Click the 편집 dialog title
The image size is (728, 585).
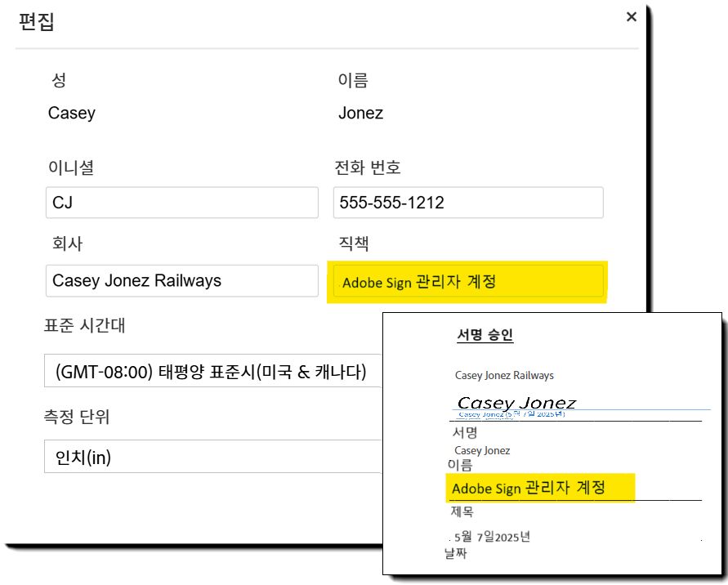(37, 21)
